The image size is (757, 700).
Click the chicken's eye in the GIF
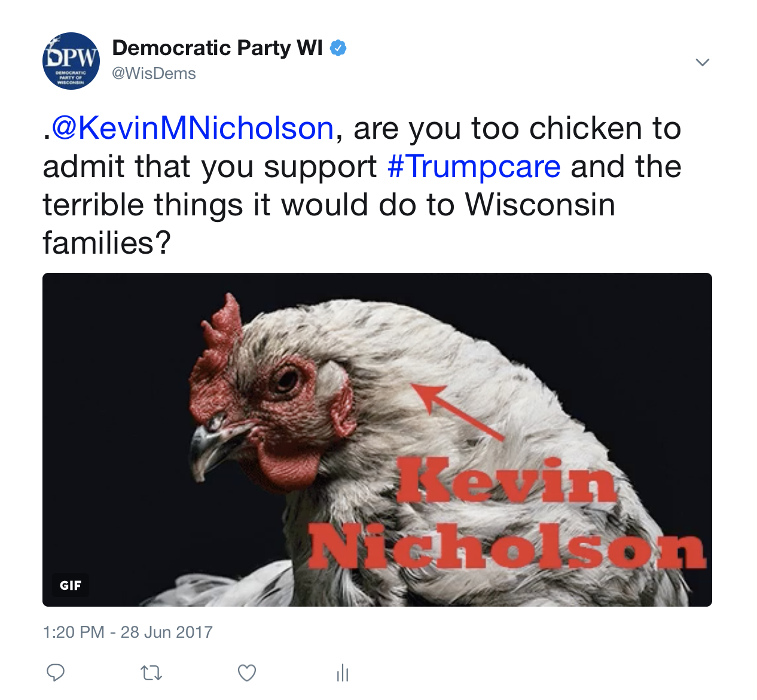point(288,379)
